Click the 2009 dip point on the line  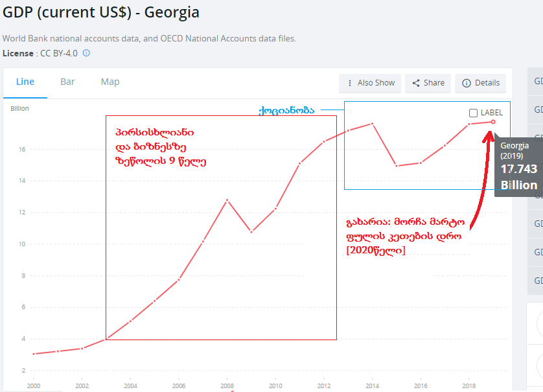[x=251, y=231]
